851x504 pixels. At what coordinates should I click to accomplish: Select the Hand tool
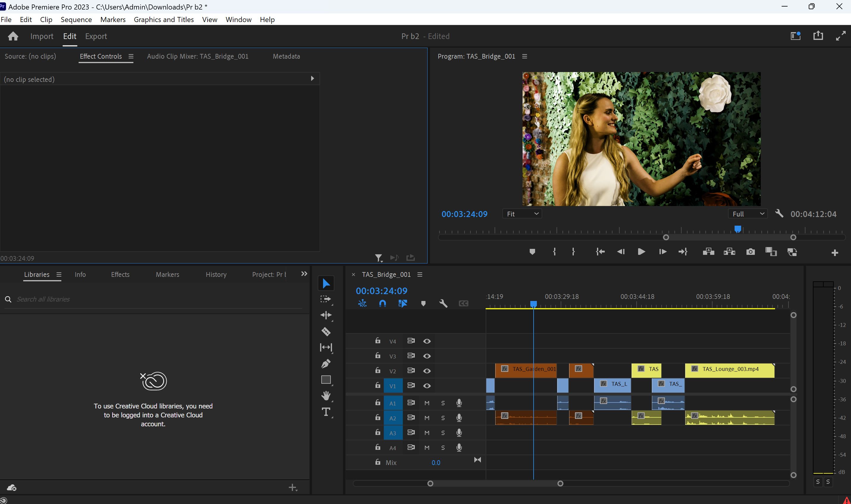coord(326,396)
